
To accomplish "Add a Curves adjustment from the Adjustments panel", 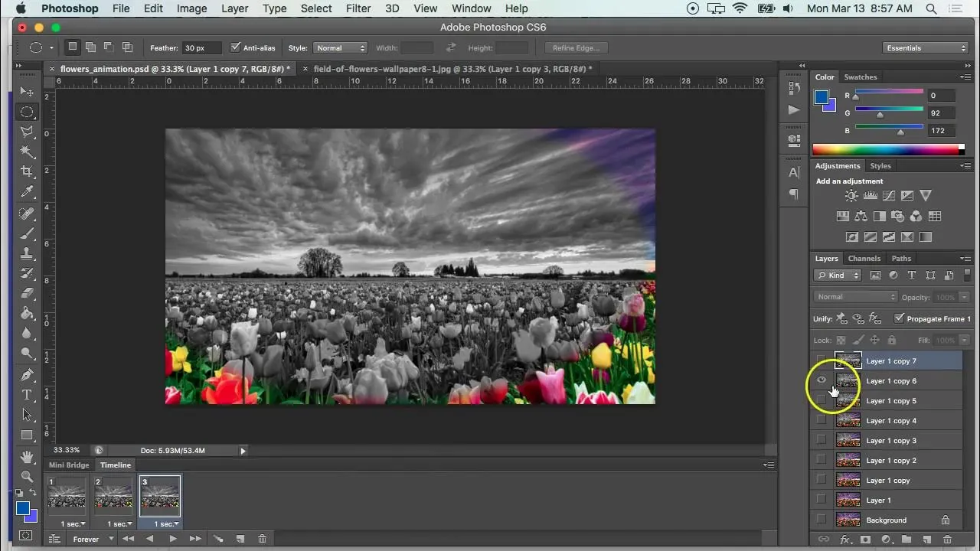I will click(x=889, y=195).
